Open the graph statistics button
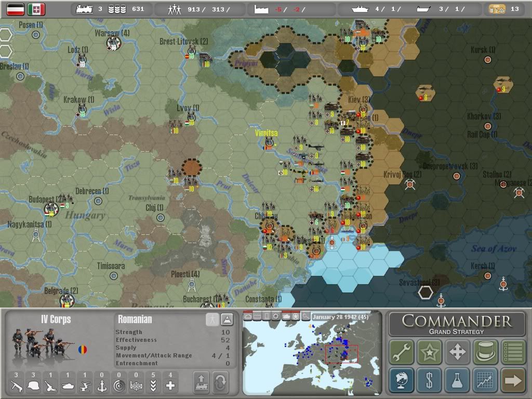 coord(485,380)
